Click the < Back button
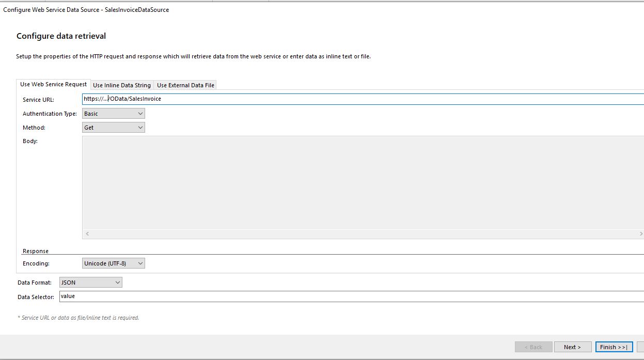The image size is (644, 360). point(533,347)
